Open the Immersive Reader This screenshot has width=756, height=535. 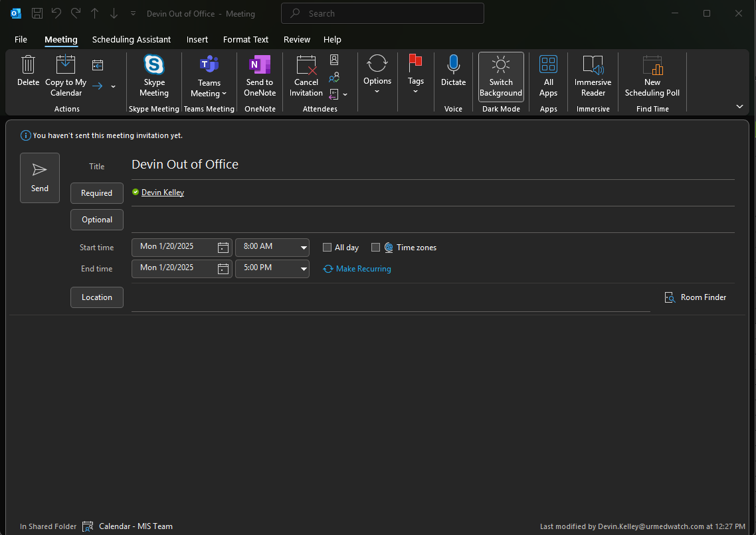pos(593,65)
